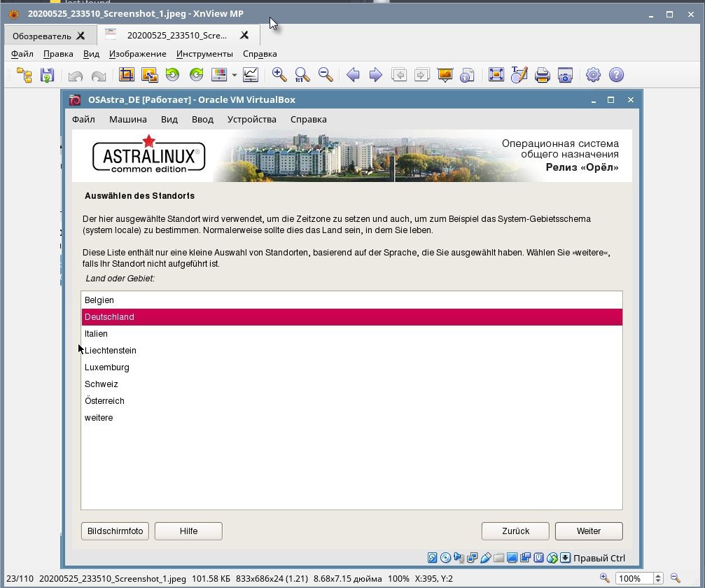This screenshot has width=705, height=588.
Task: Rotate image clockwise with green arrow icon
Action: coord(196,75)
